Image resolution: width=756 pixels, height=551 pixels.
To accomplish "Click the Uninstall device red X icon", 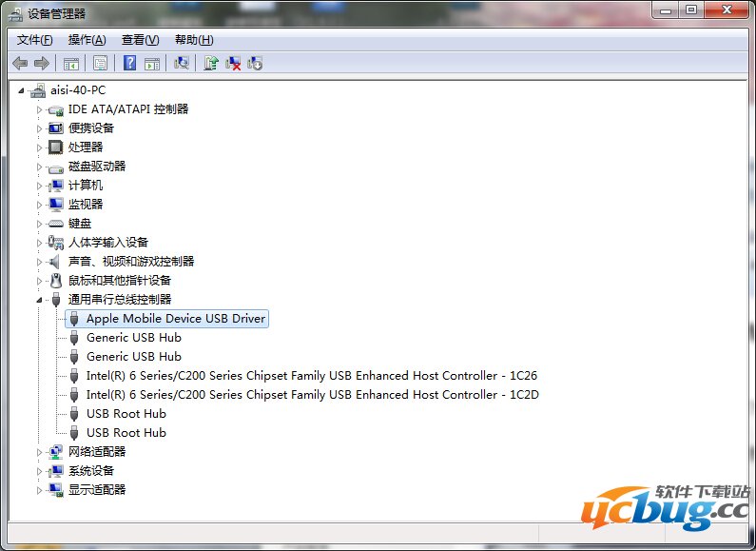I will pyautogui.click(x=233, y=63).
